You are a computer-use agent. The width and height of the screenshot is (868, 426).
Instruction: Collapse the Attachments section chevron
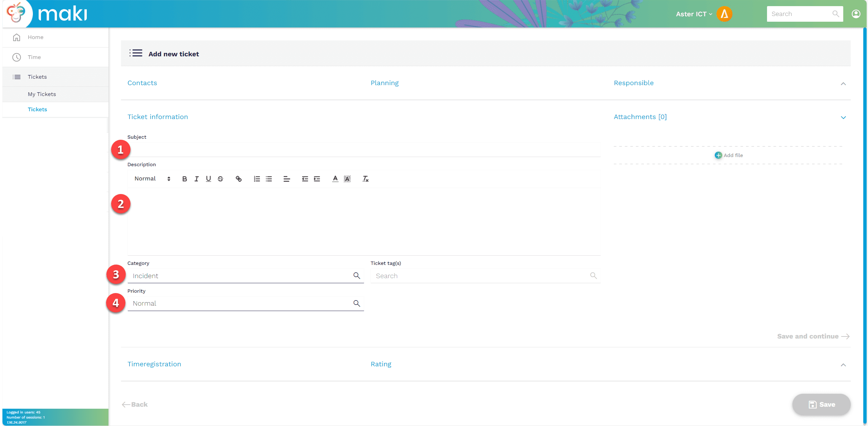(843, 117)
